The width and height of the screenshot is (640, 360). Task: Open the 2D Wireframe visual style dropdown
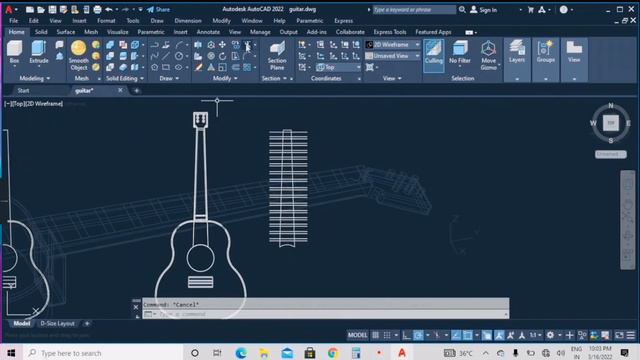coord(393,44)
